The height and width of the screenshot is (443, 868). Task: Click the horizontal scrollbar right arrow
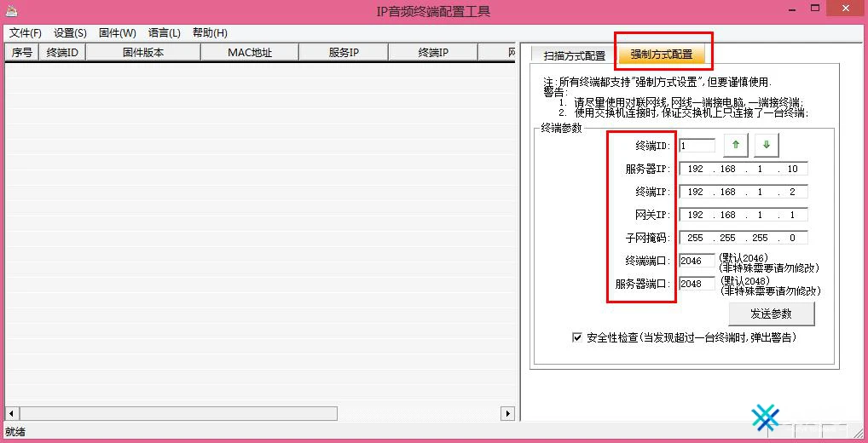click(x=507, y=413)
